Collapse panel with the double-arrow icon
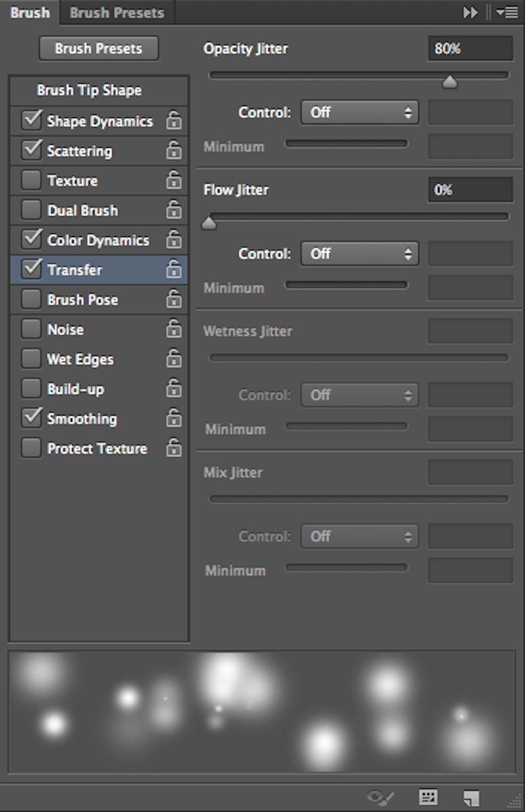 tap(470, 12)
